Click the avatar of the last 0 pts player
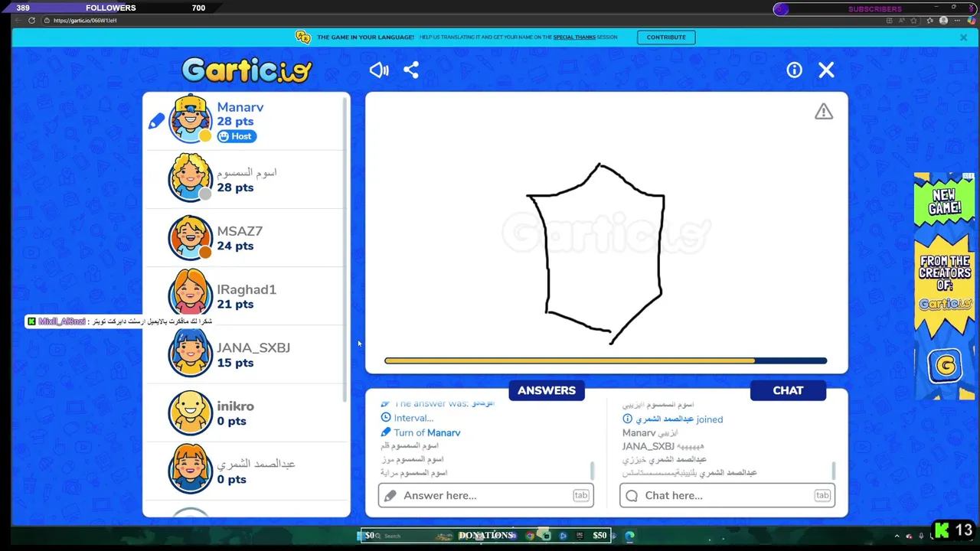 click(x=190, y=470)
